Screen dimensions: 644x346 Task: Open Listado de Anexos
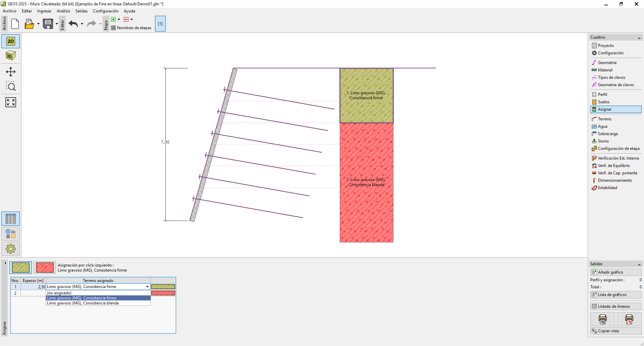pyautogui.click(x=616, y=306)
